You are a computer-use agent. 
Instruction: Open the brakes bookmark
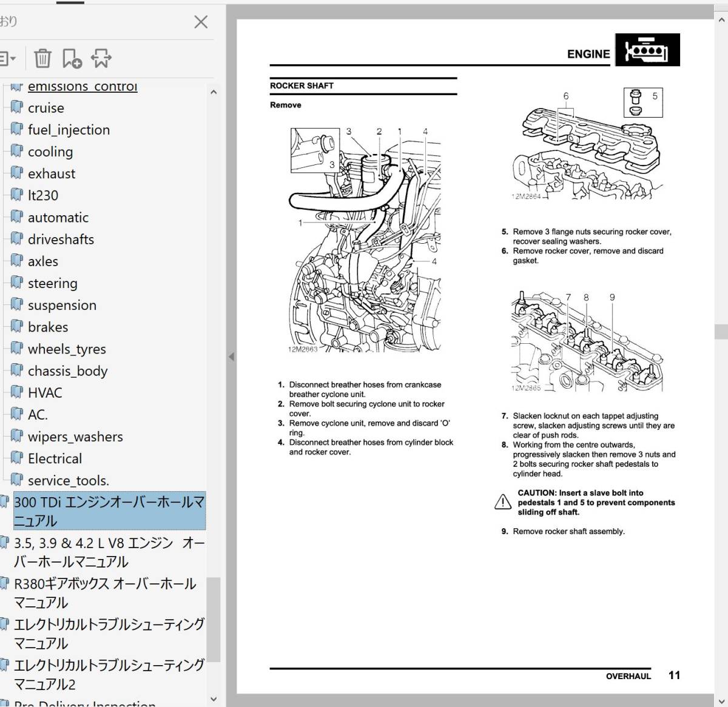point(48,327)
